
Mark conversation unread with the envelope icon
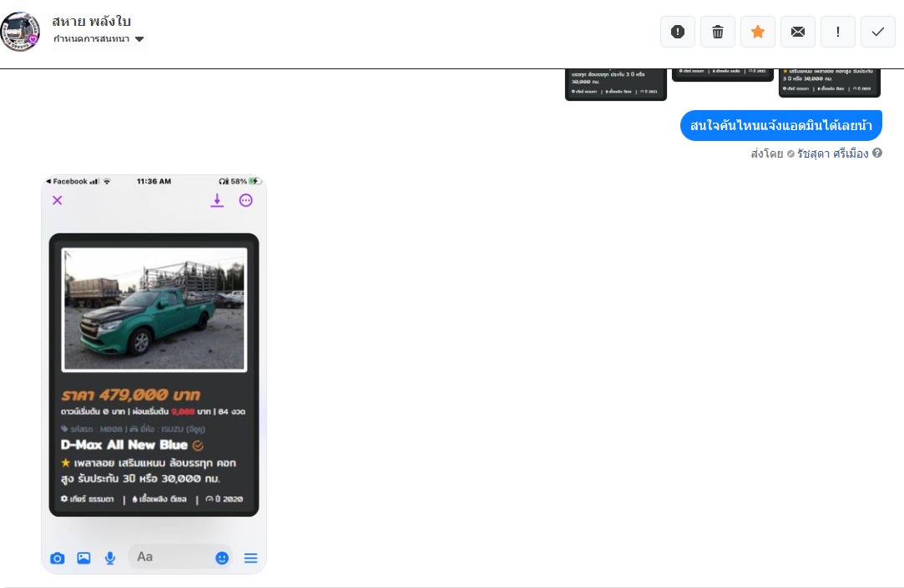[x=798, y=32]
